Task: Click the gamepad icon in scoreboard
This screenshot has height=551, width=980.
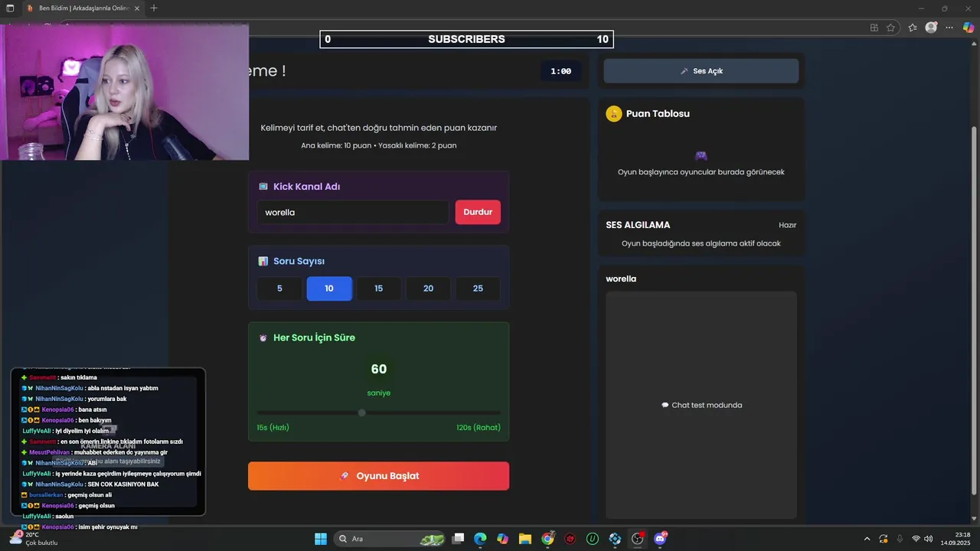Action: coord(701,155)
